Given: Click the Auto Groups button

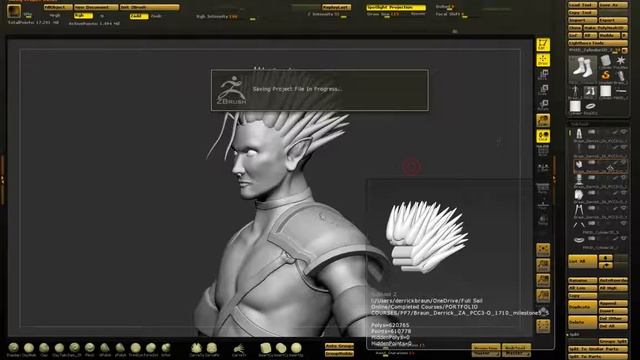Looking at the screenshot, I should (340, 346).
